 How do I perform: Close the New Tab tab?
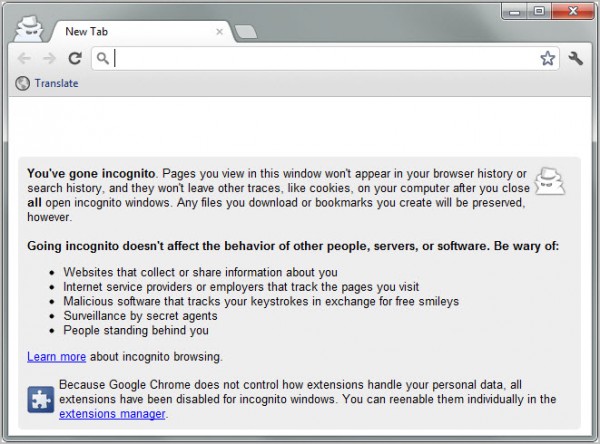[219, 32]
